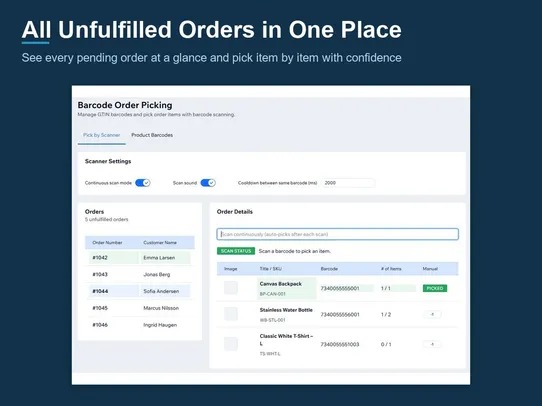
Task: Open the Classic White T-Shirt image thumbnail
Action: coord(231,343)
